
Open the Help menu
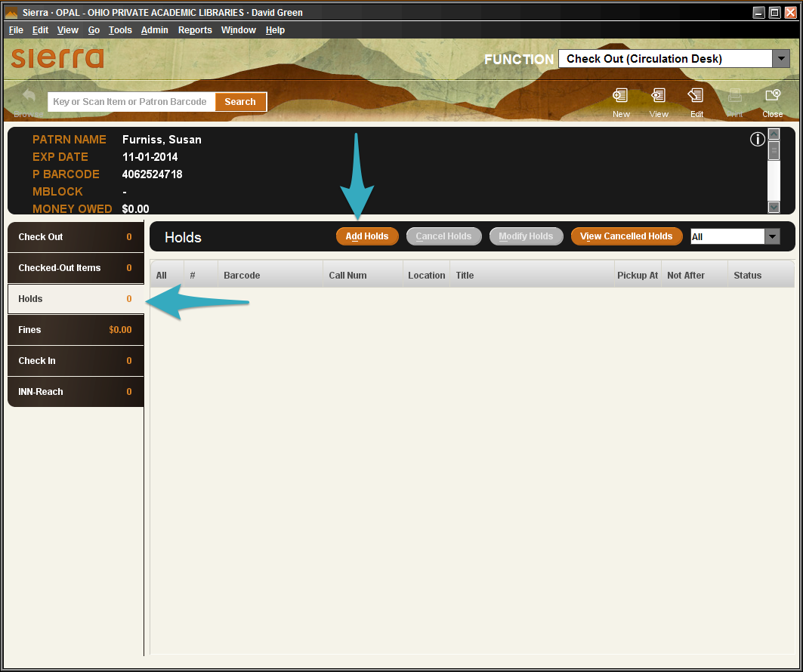coord(275,30)
